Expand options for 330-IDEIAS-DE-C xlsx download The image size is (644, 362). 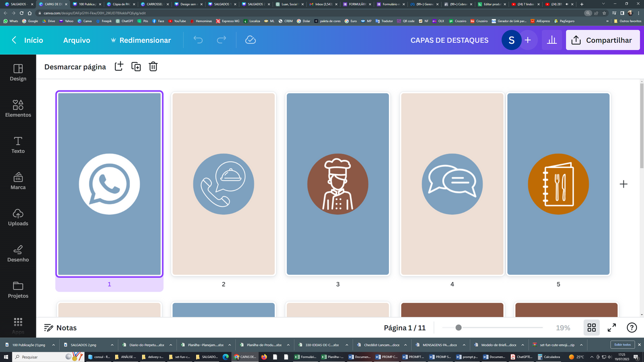tap(348, 345)
